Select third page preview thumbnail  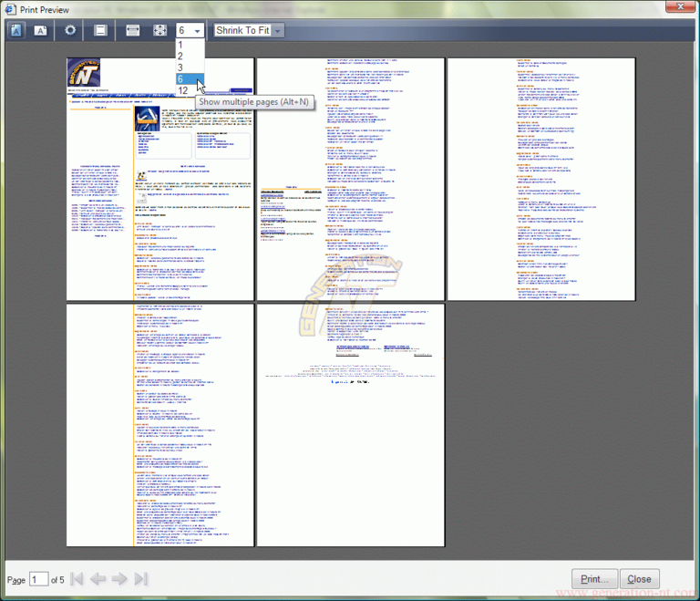coord(541,179)
